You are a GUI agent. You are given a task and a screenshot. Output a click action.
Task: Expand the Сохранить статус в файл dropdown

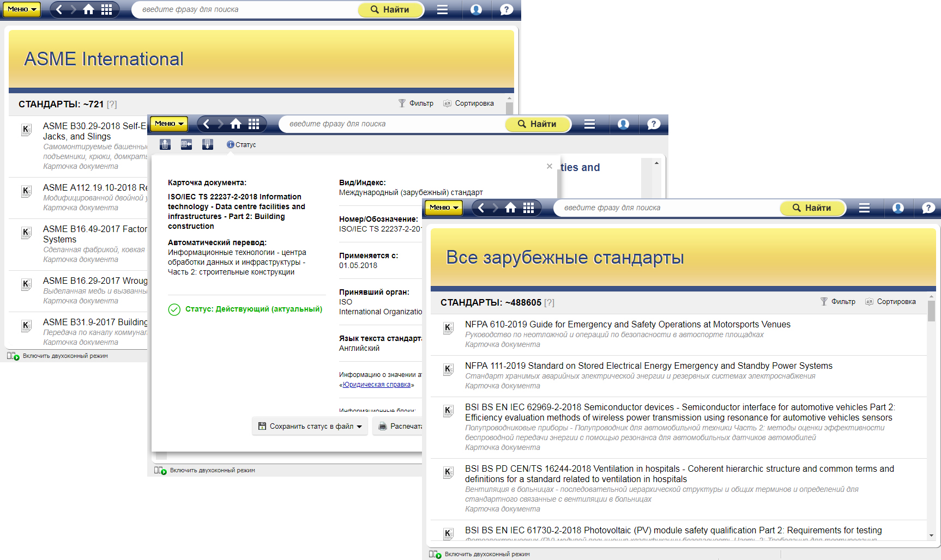[359, 427]
